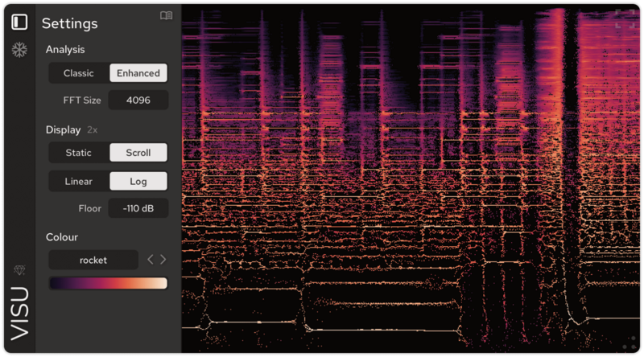Click the fullscreen corners icon on spectrogram
The width and height of the screenshot is (644, 357).
point(624,20)
